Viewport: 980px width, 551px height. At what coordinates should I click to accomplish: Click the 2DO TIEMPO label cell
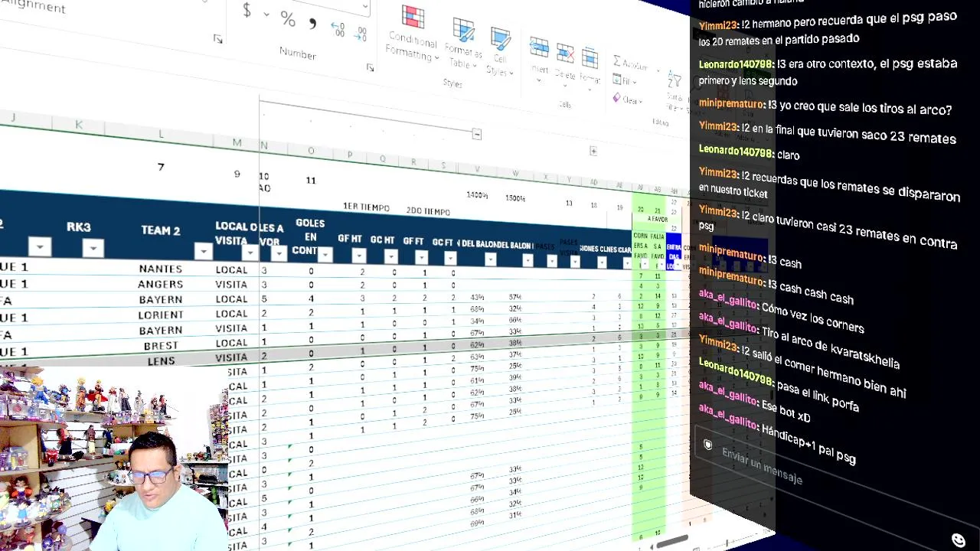(x=428, y=211)
